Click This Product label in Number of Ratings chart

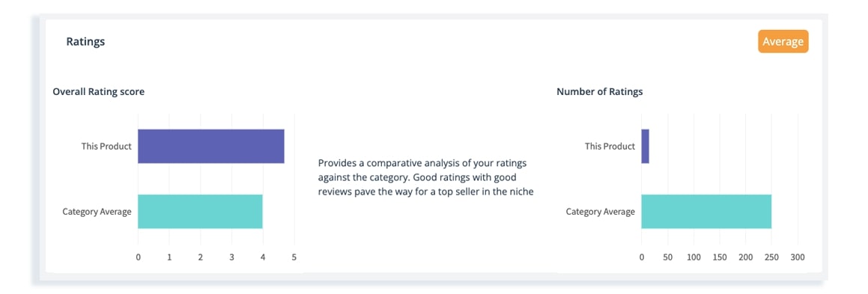click(x=610, y=147)
